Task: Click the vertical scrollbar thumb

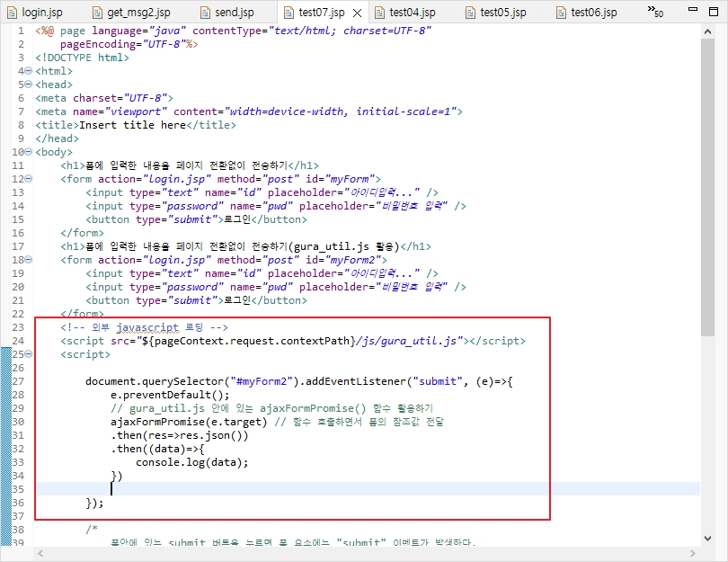Action: pos(707,187)
